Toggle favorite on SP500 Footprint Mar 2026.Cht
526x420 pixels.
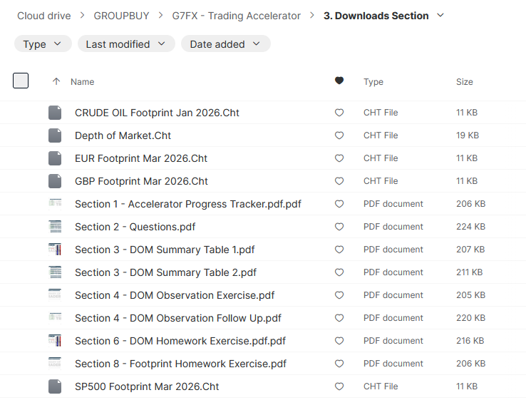tap(339, 386)
